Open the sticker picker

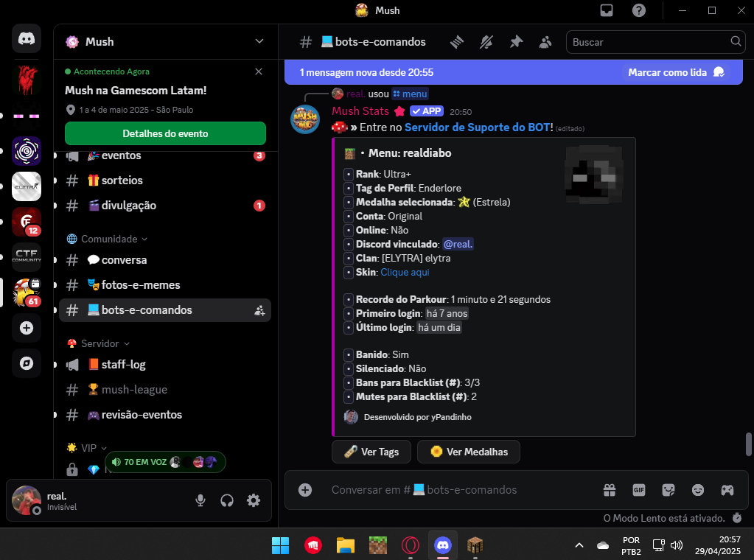pyautogui.click(x=669, y=490)
